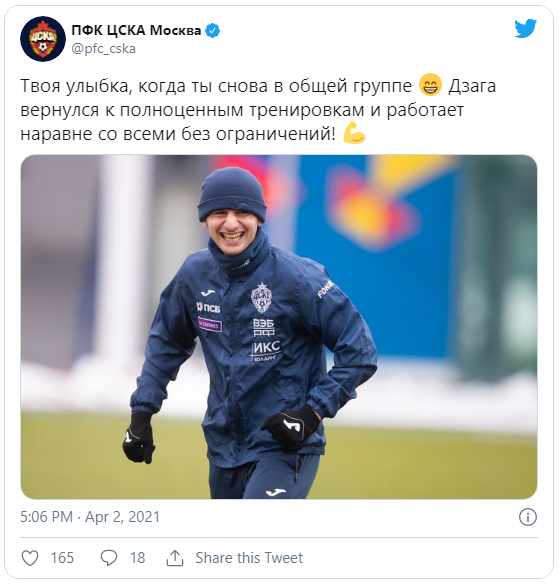Screen dimensions: 559x584
Task: Open the ПФК ЦСКА Москва profile name
Action: tap(136, 30)
